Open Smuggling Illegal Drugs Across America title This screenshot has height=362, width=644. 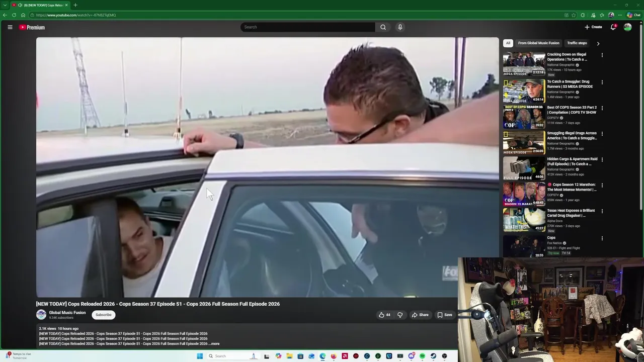(x=572, y=136)
